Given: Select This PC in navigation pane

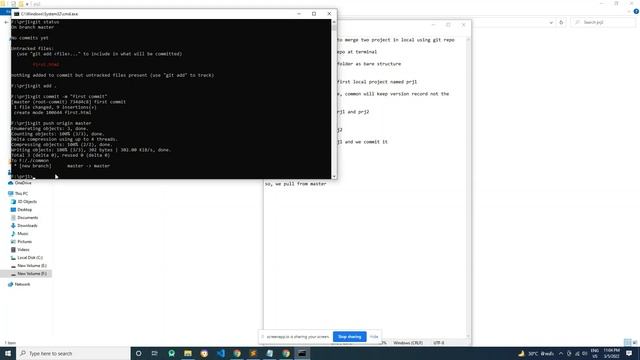Looking at the screenshot, I should [x=21, y=193].
